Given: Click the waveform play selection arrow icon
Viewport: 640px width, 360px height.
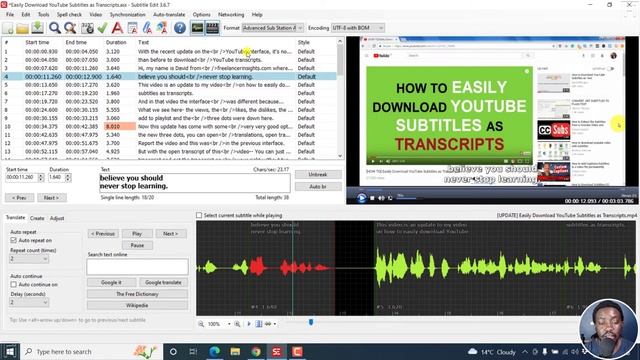Looking at the screenshot, I should pyautogui.click(x=249, y=324).
